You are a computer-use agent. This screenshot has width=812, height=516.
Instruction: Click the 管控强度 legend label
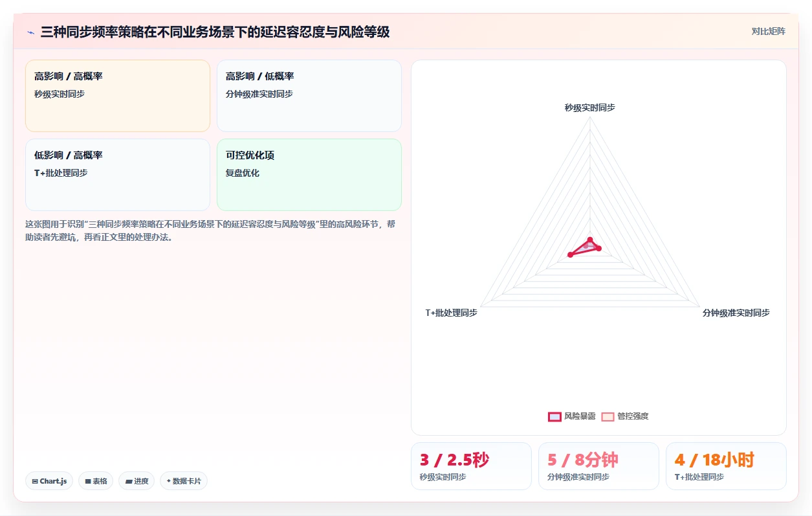point(633,416)
